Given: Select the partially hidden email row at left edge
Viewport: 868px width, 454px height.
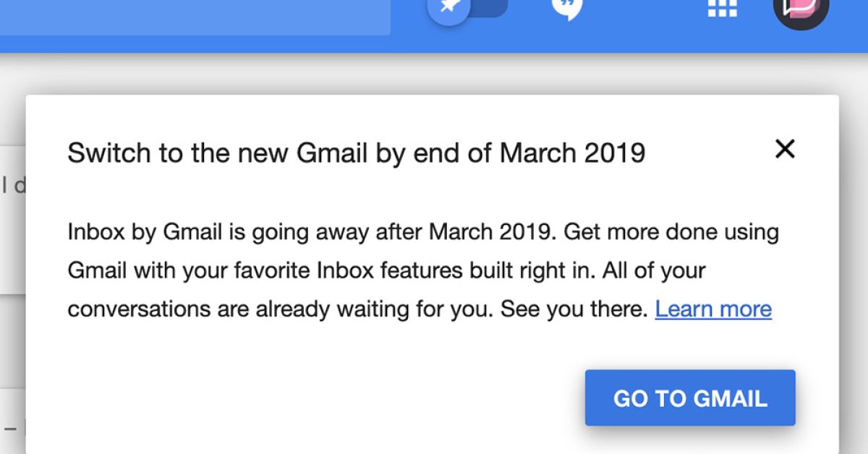Looking at the screenshot, I should click(x=12, y=187).
